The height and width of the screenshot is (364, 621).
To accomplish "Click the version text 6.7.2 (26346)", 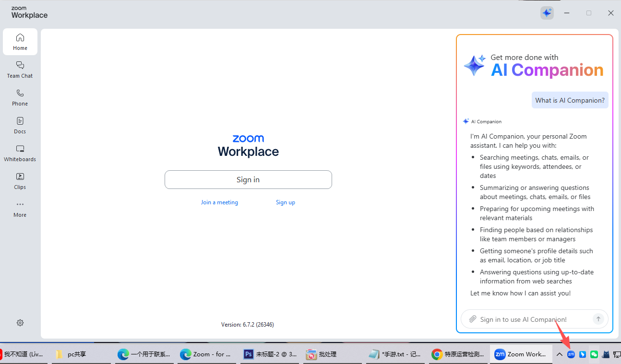I will coord(248,325).
